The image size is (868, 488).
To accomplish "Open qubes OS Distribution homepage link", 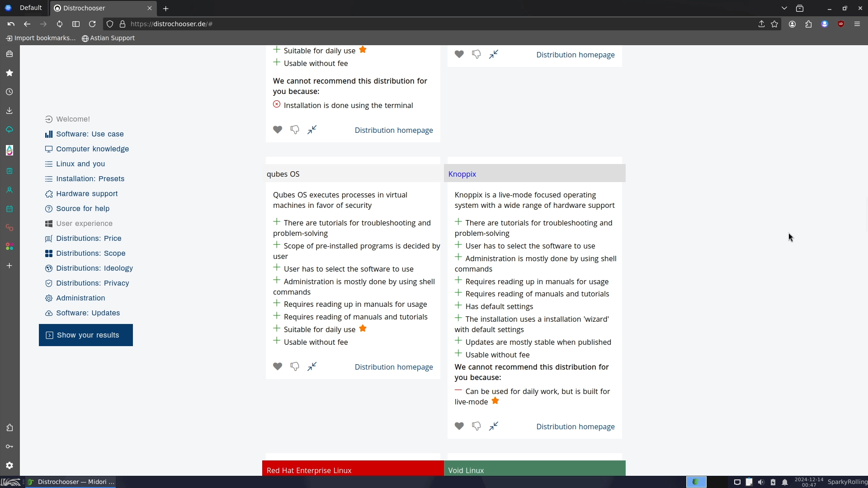I will click(x=393, y=367).
